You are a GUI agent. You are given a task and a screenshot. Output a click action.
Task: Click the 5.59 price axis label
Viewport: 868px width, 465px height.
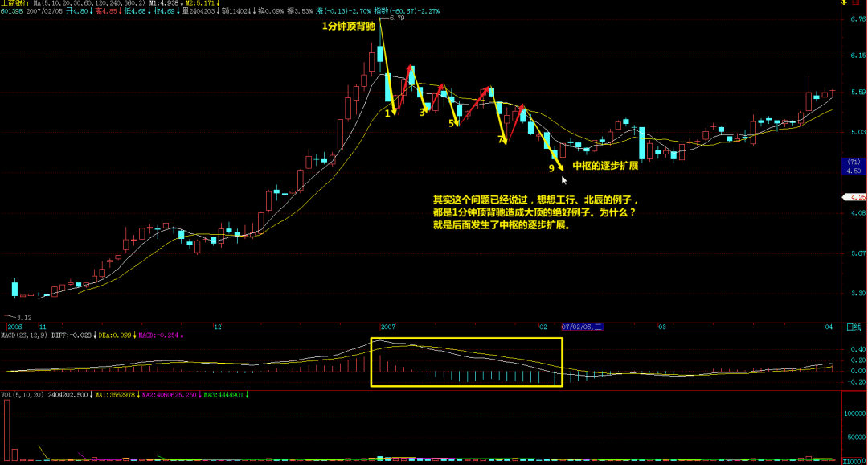pyautogui.click(x=858, y=92)
